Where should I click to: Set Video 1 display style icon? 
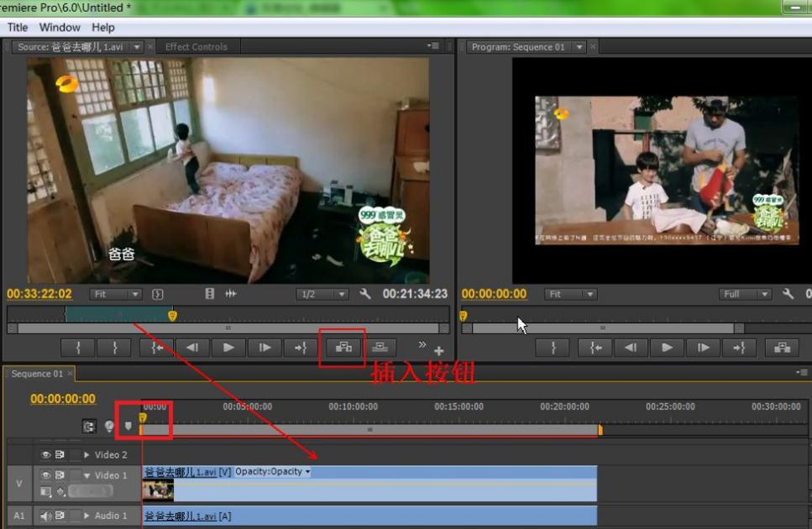[45, 491]
